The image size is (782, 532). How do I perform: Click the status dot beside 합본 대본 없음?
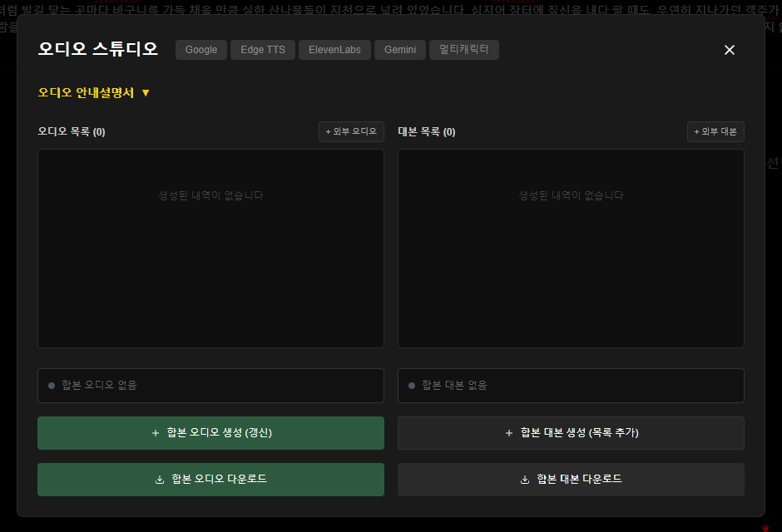tap(412, 386)
